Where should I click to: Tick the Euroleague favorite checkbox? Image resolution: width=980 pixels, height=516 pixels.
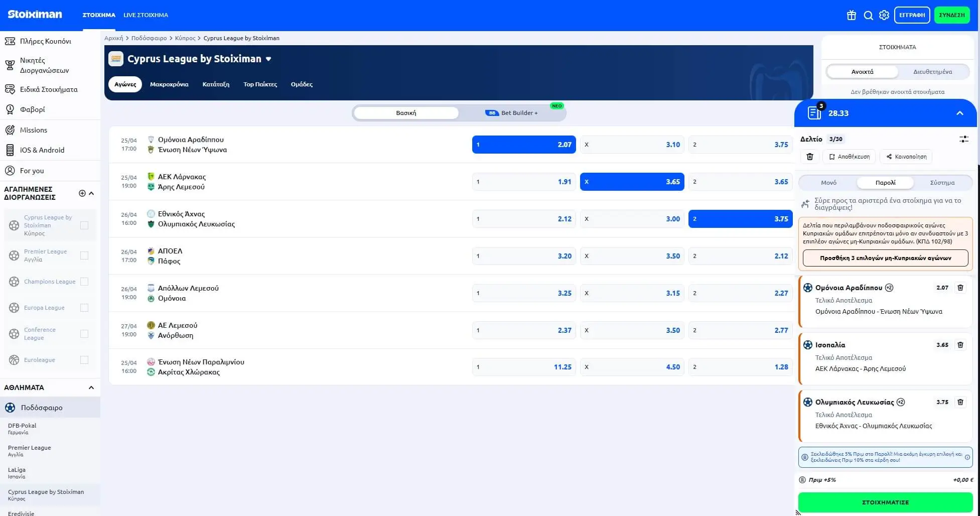[84, 360]
